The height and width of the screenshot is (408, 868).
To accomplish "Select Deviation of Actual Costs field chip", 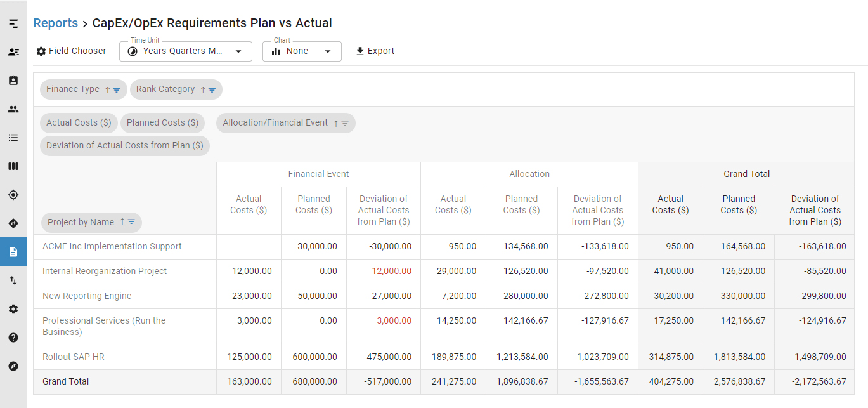I will (x=125, y=145).
